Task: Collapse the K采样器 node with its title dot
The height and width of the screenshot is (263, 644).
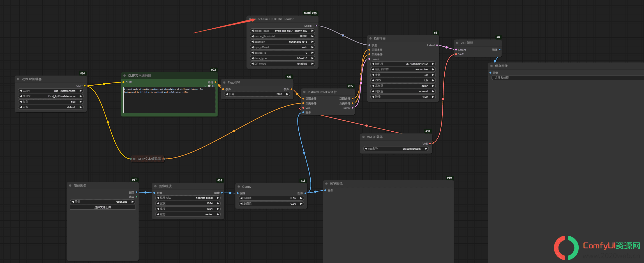Action: tap(370, 38)
